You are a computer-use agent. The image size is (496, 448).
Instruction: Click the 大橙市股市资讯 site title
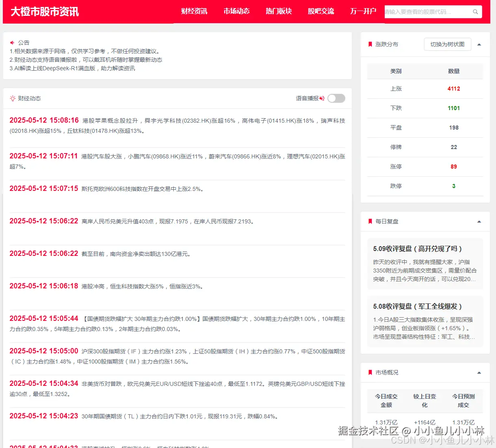tap(45, 12)
